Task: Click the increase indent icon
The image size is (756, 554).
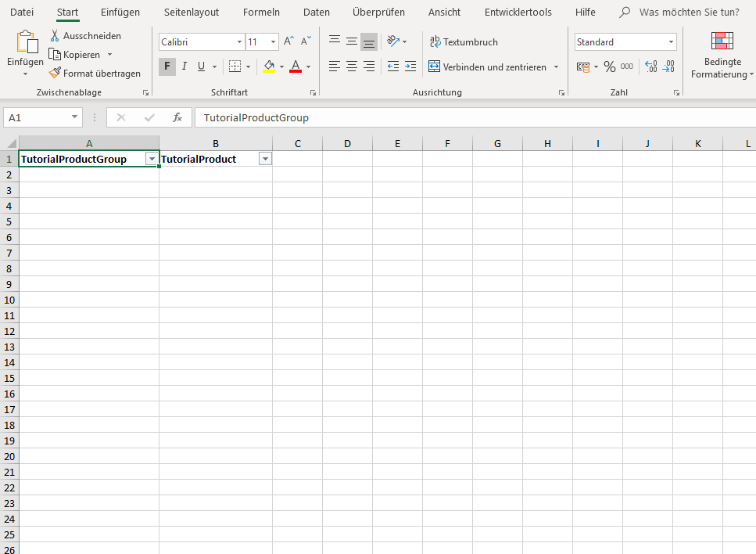Action: click(x=410, y=67)
